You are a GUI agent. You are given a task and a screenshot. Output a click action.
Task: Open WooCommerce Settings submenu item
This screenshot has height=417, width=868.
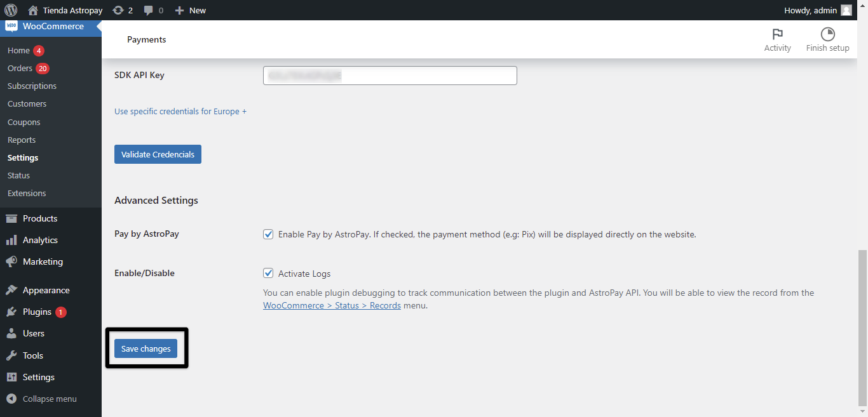click(23, 157)
